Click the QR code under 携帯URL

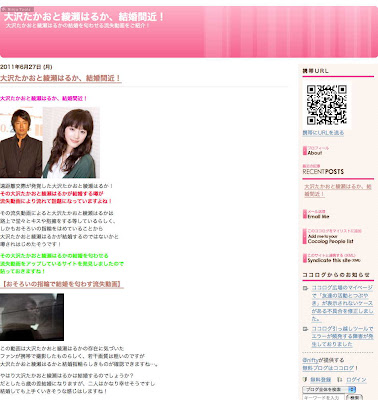(x=327, y=105)
